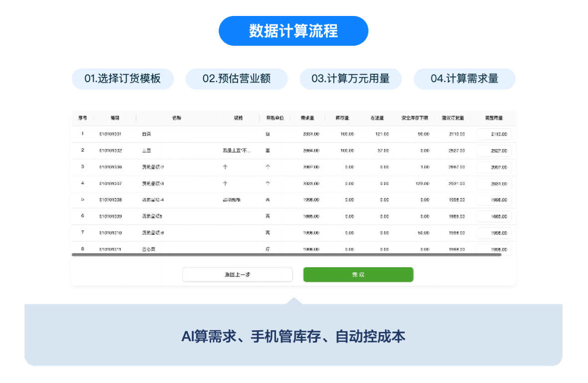Edit row 5 adjustment quantity field
Screen dimensions: 588x383
tap(494, 200)
